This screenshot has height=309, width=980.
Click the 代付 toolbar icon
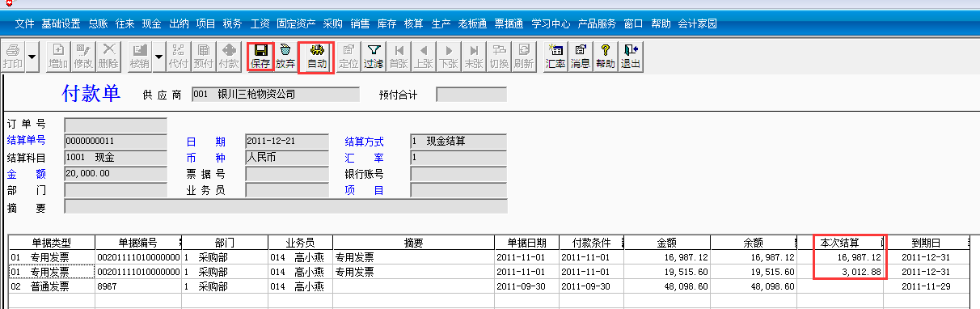point(179,57)
